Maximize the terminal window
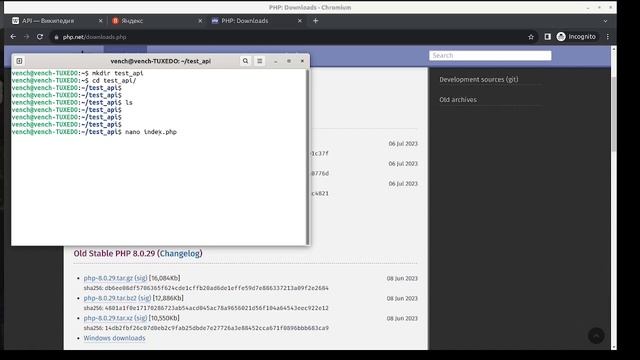 pyautogui.click(x=289, y=61)
